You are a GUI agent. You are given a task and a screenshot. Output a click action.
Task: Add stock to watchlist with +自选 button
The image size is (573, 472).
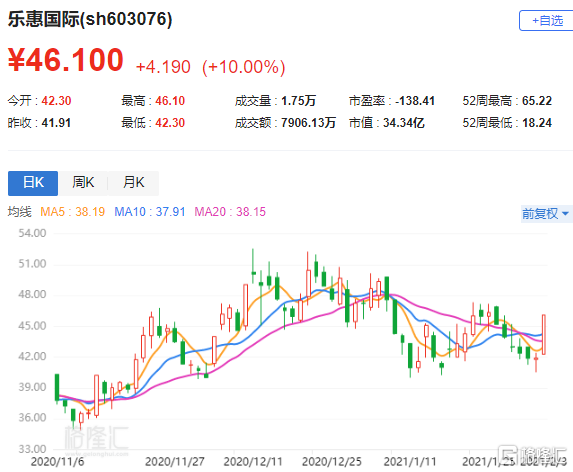point(546,20)
